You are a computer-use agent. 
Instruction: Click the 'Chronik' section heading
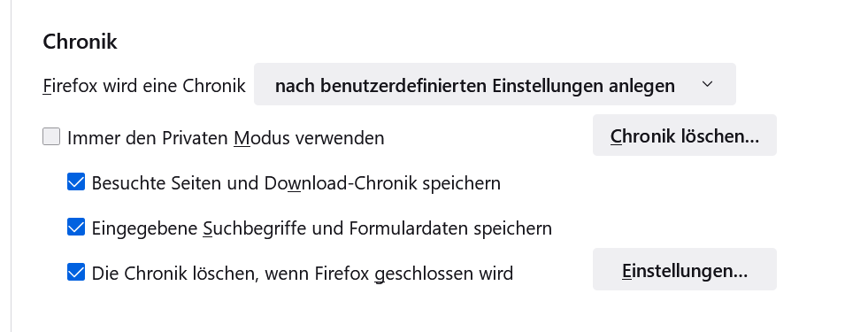click(80, 42)
